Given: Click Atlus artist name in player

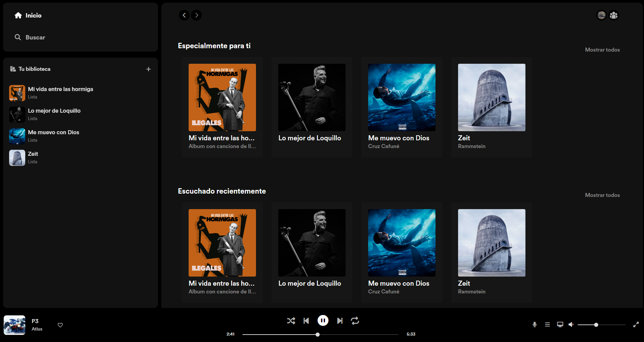Looking at the screenshot, I should click(37, 329).
